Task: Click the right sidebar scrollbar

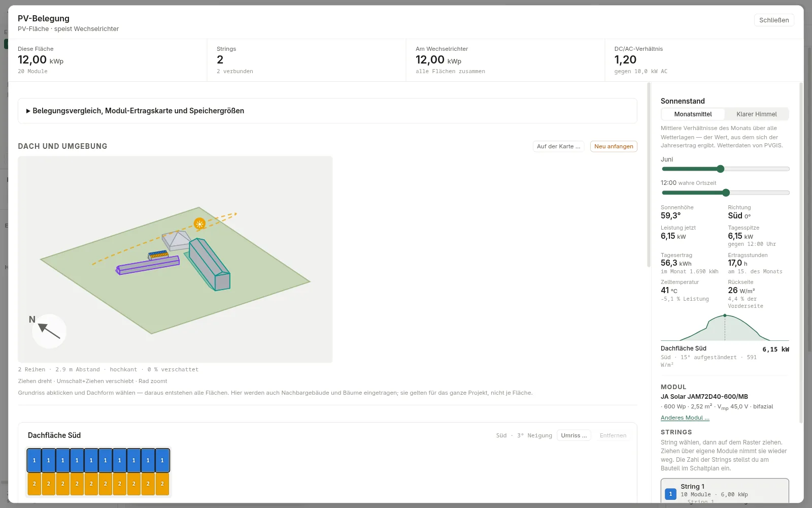Action: point(801,253)
